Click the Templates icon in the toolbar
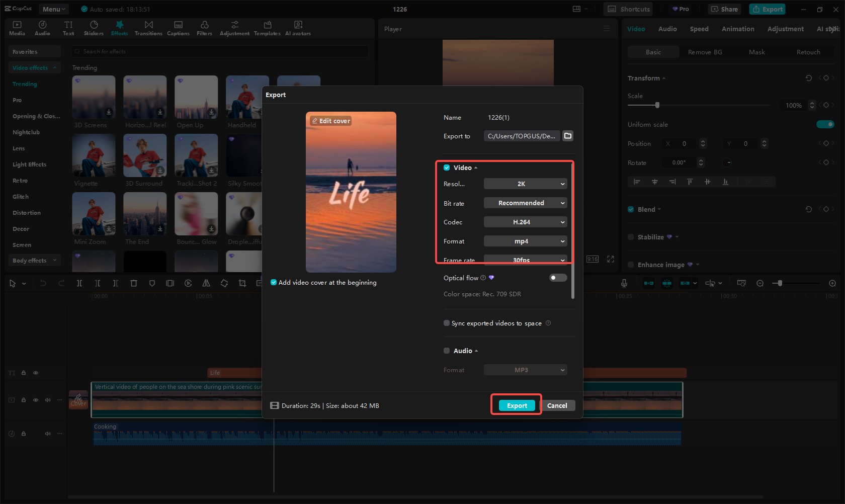 [267, 28]
